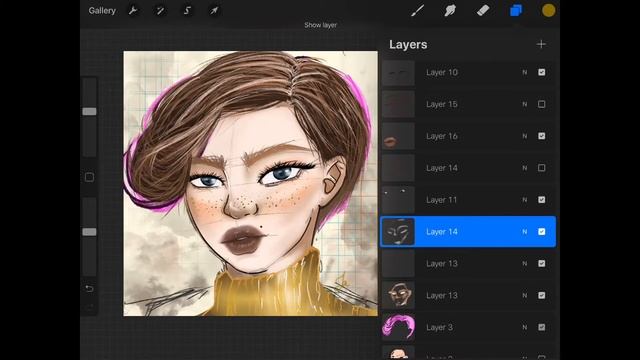Image resolution: width=640 pixels, height=360 pixels.
Task: Select the unchecked Layer 14 row name
Action: tap(442, 168)
